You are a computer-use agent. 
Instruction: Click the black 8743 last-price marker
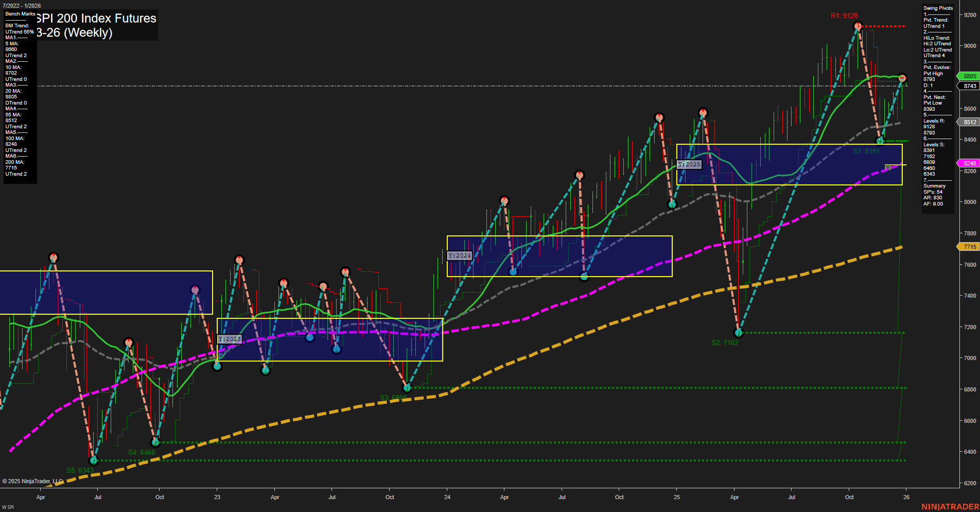tap(967, 86)
